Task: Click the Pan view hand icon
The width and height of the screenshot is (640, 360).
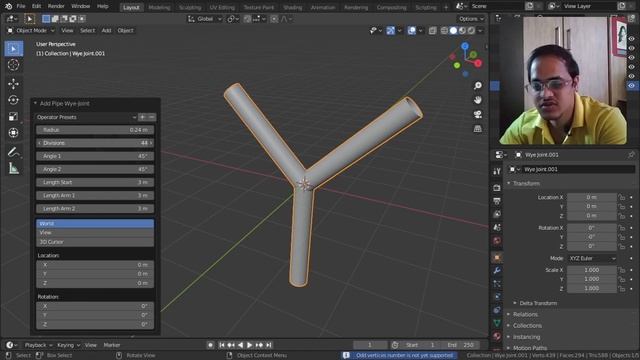Action: (x=478, y=100)
